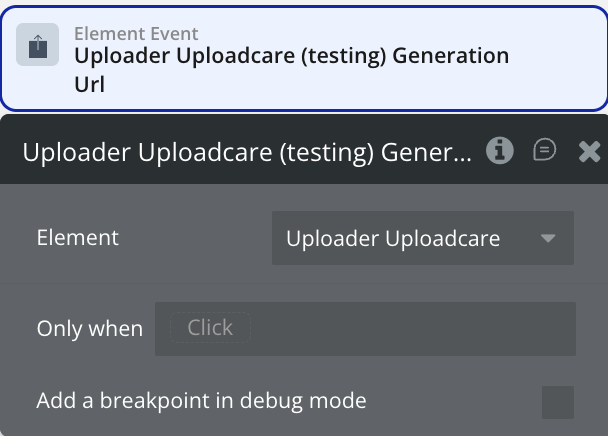608x436 pixels.
Task: Click the panel title "Uploader Uploadcare (testing) Gener..."
Action: click(246, 153)
